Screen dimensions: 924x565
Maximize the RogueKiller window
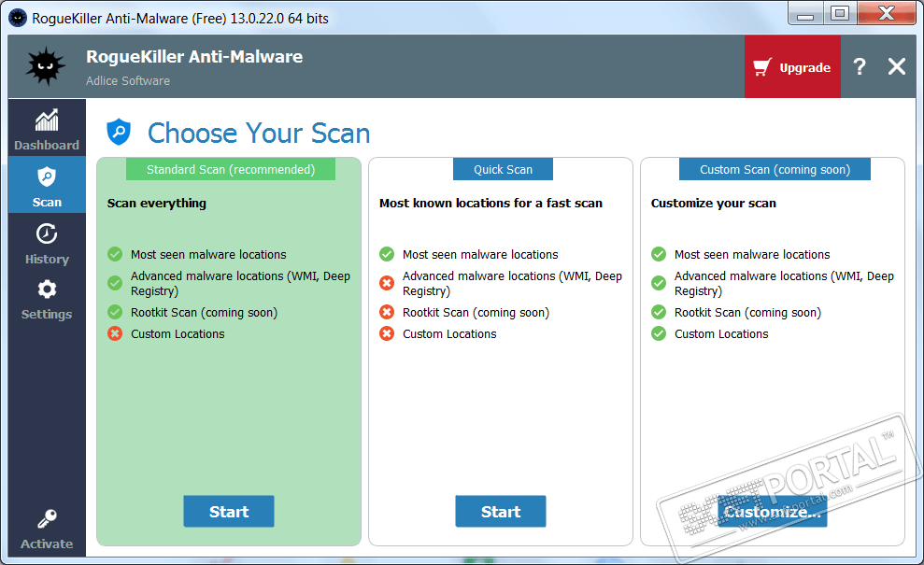coord(840,14)
